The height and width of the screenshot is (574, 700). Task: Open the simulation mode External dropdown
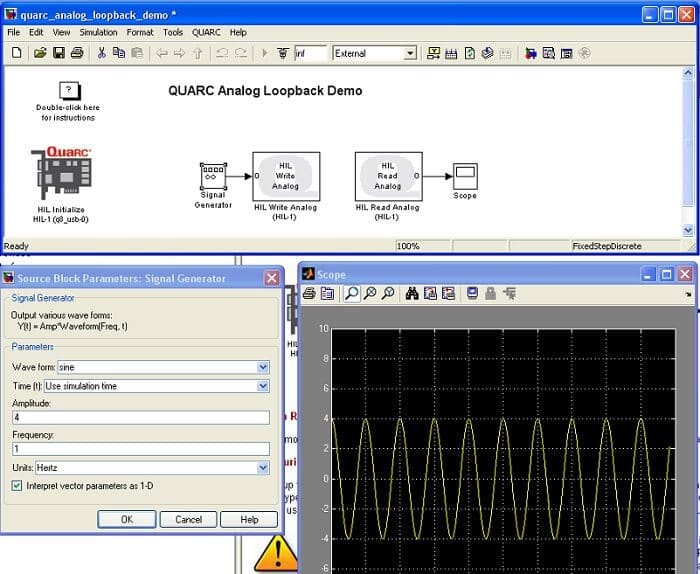point(410,53)
